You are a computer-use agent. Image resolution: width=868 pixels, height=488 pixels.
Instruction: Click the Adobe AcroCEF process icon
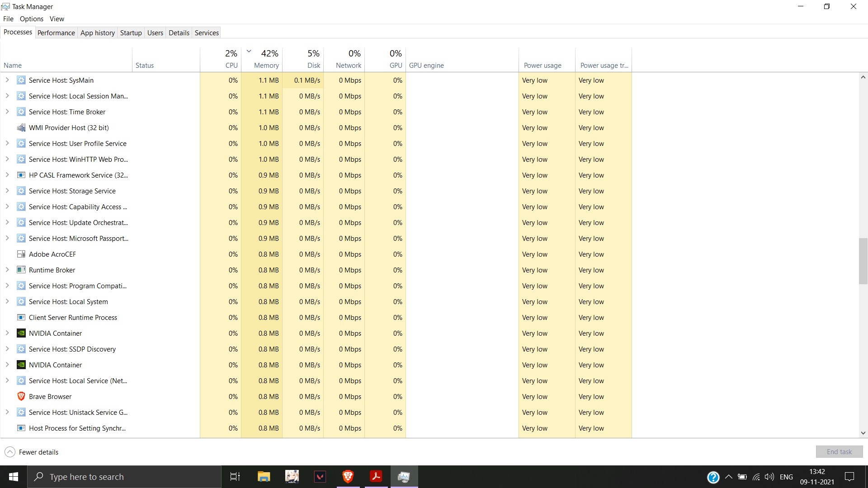[21, 254]
